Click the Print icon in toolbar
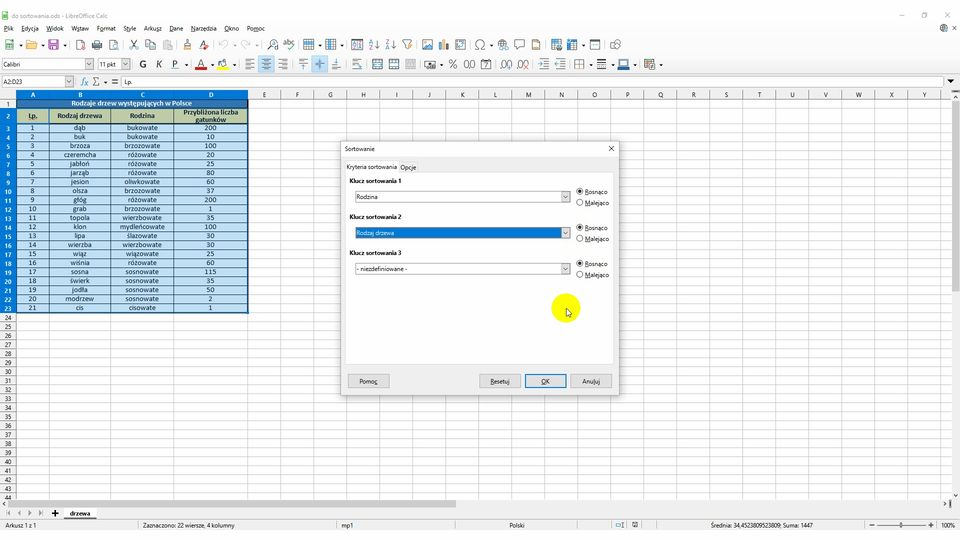This screenshot has width=960, height=540. tap(97, 45)
